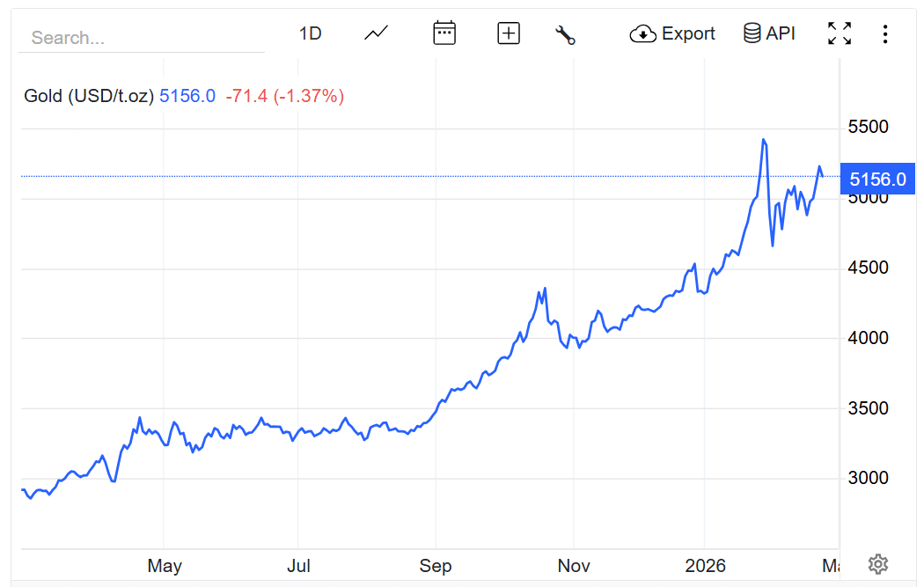This screenshot has width=924, height=587.
Task: Open the 1D interval selector
Action: pos(310,33)
